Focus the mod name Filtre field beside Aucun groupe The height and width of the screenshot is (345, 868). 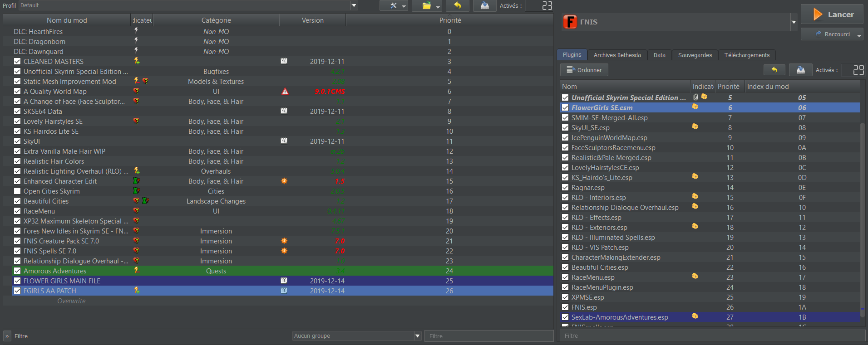pyautogui.click(x=489, y=336)
